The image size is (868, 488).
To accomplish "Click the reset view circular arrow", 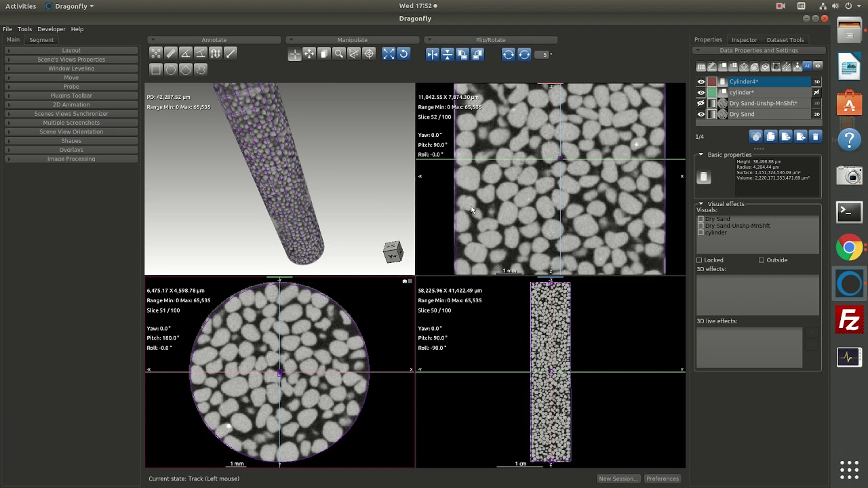I will 403,54.
